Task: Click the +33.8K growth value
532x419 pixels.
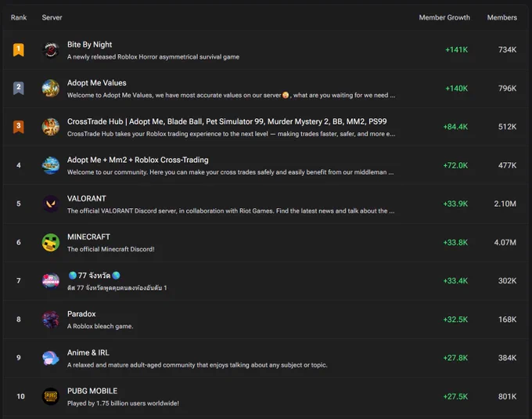Action: tap(455, 243)
